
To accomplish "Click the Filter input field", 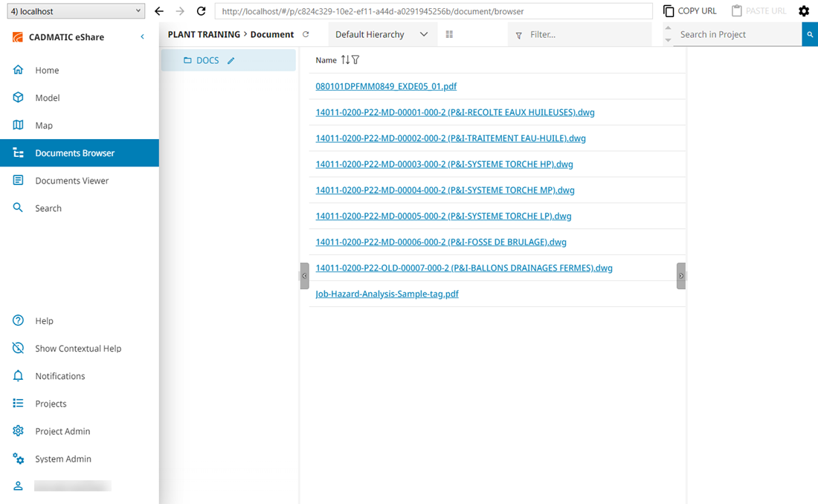I will tap(580, 34).
